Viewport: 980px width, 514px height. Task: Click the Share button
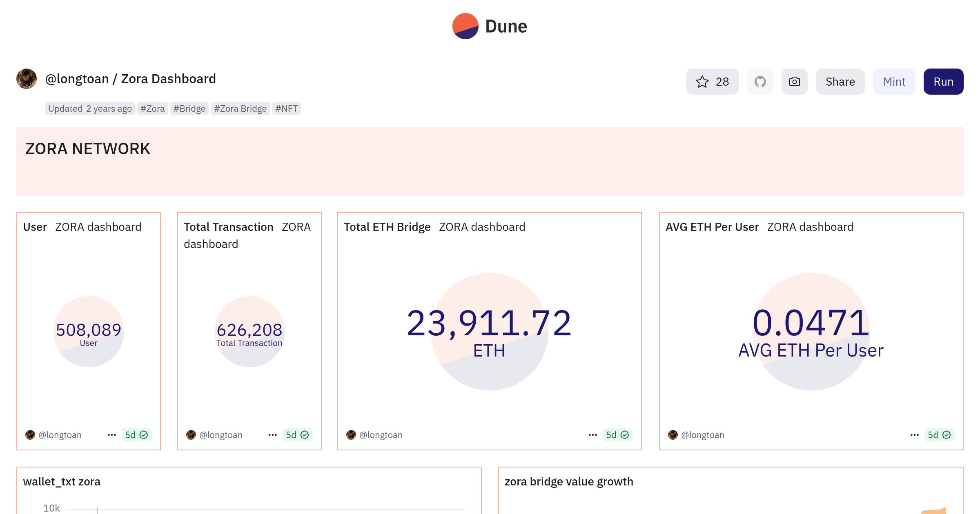click(840, 82)
